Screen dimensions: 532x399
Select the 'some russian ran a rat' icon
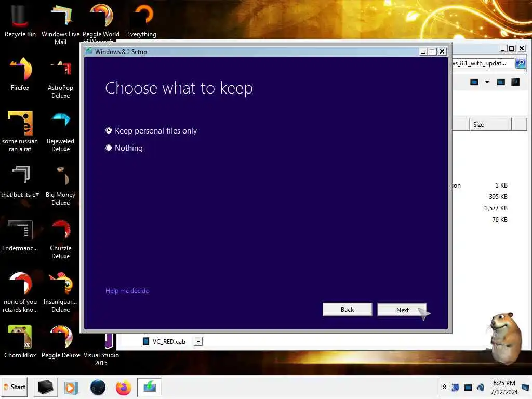coord(20,131)
